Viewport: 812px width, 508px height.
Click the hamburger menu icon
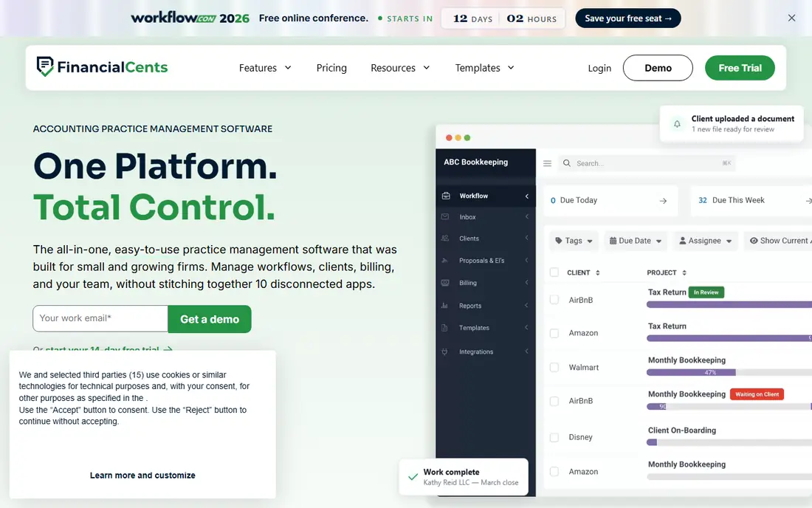[x=547, y=163]
